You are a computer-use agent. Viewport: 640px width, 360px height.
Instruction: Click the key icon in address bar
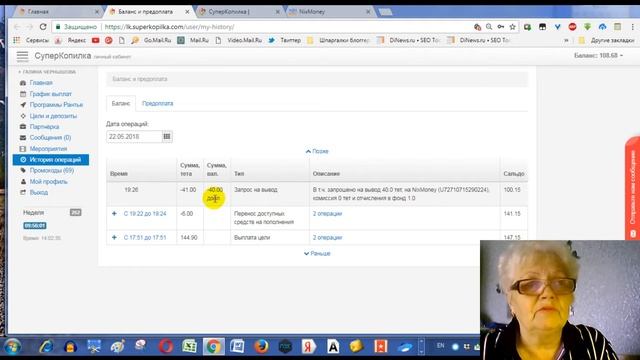point(501,27)
